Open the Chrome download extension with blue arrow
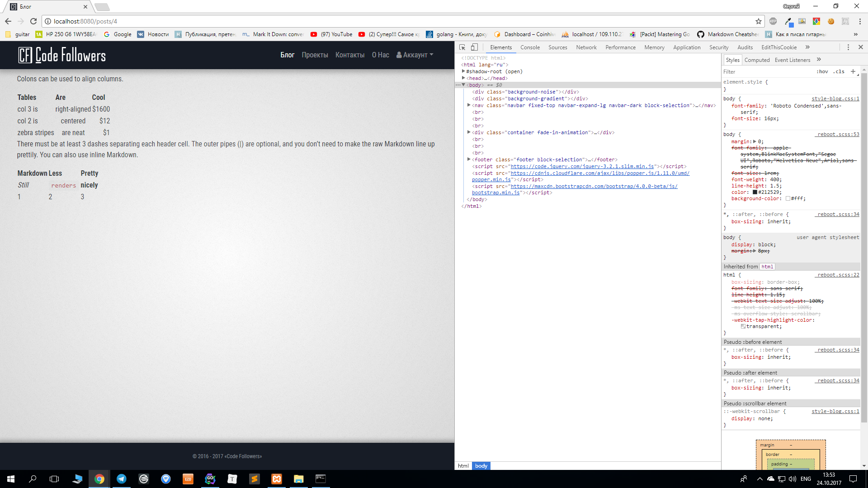 pos(816,21)
